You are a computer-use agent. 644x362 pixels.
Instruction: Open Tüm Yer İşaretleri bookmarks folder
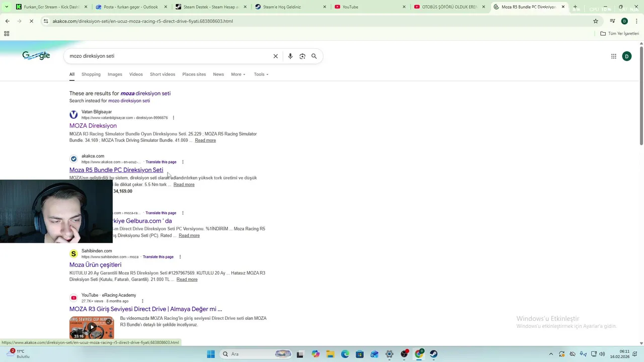point(620,34)
